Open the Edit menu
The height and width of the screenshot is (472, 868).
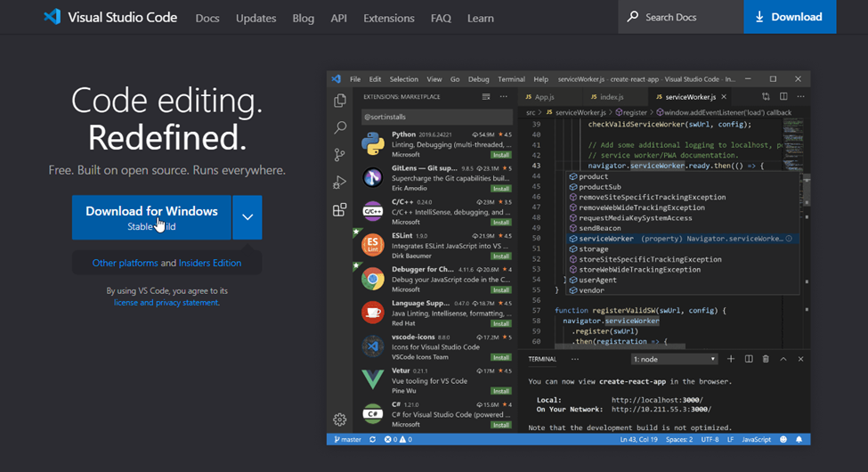pyautogui.click(x=375, y=79)
